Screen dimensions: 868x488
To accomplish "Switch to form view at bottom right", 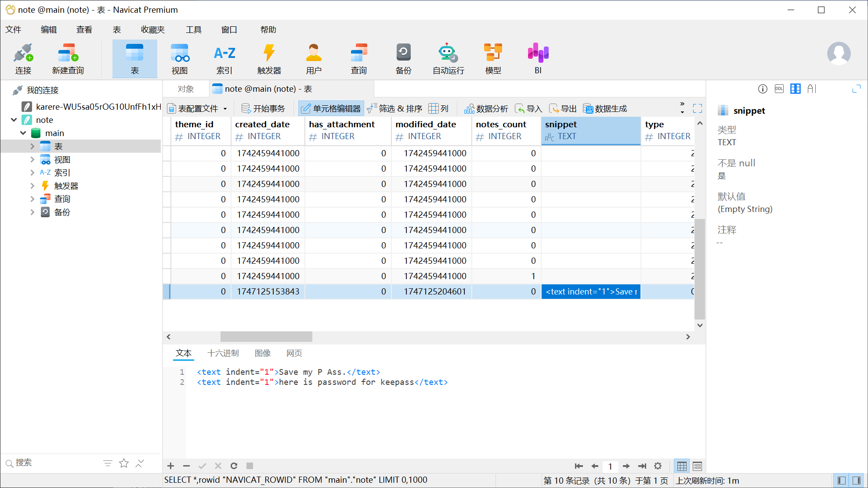I will coord(697,466).
